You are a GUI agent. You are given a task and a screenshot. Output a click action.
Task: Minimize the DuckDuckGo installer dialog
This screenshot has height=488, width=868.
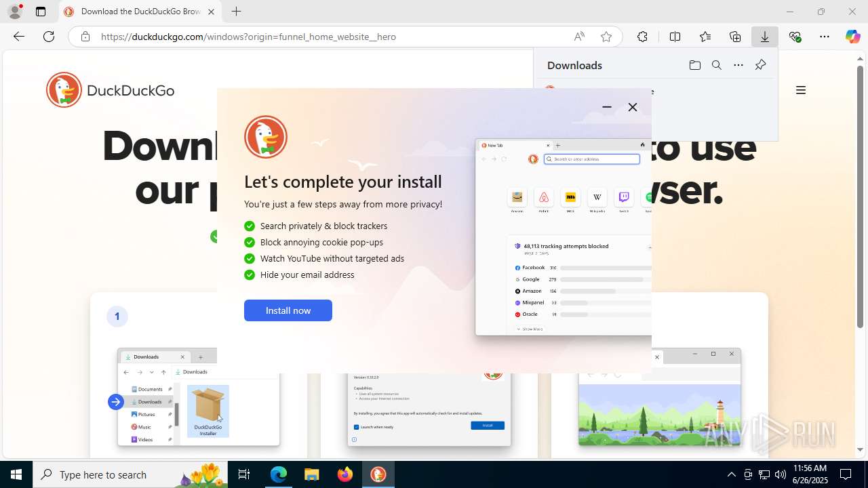tap(607, 107)
